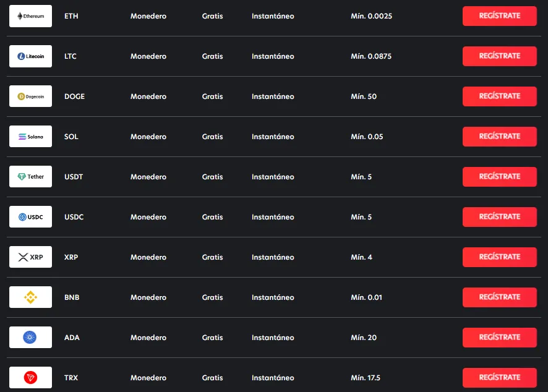548x392 pixels.
Task: Click REGÍSTRATE next to SOL minimum
Action: pyautogui.click(x=499, y=136)
